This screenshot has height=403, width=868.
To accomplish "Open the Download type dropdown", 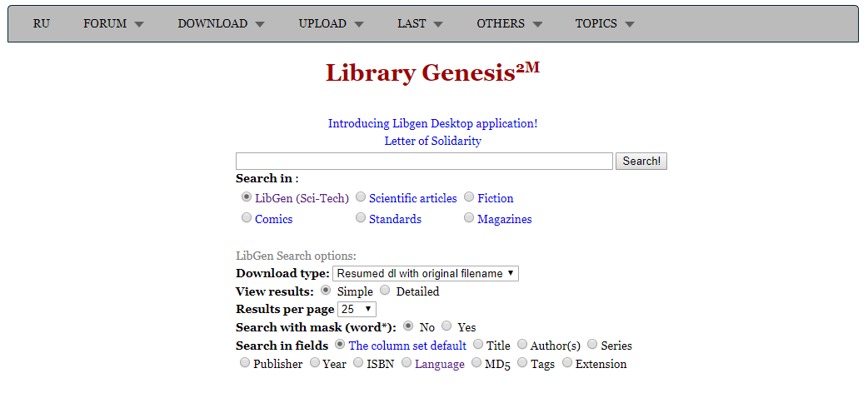I will [425, 273].
